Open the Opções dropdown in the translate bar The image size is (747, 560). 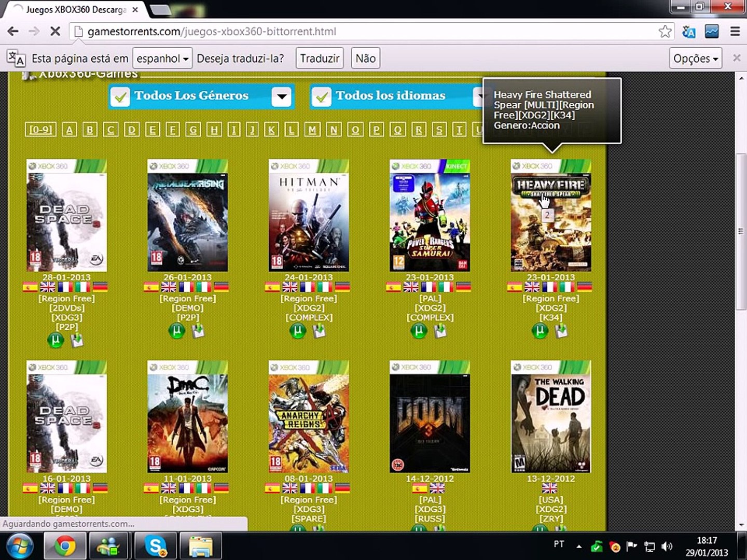696,58
